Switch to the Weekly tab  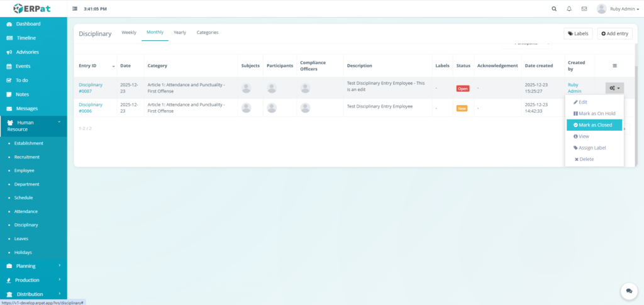coord(129,33)
